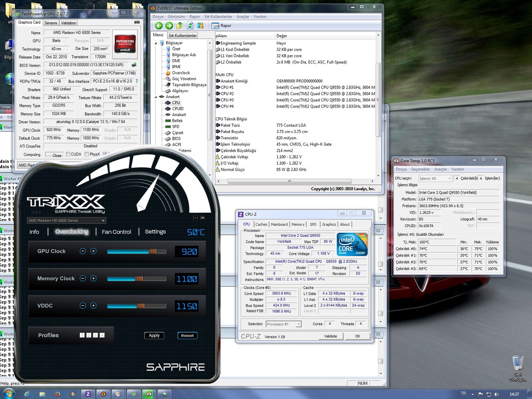Screen dimensions: 532x399
Task: Click the taskbar volume icon
Action: [x=496, y=394]
